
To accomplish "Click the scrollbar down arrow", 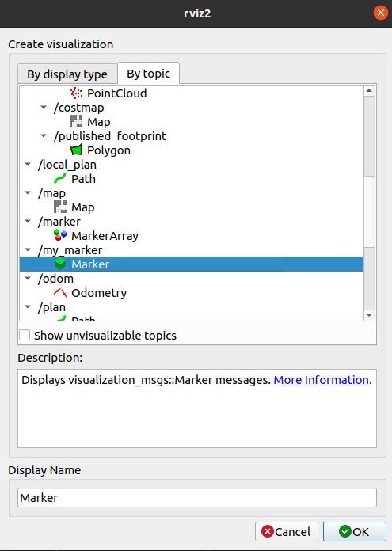I will [x=369, y=315].
